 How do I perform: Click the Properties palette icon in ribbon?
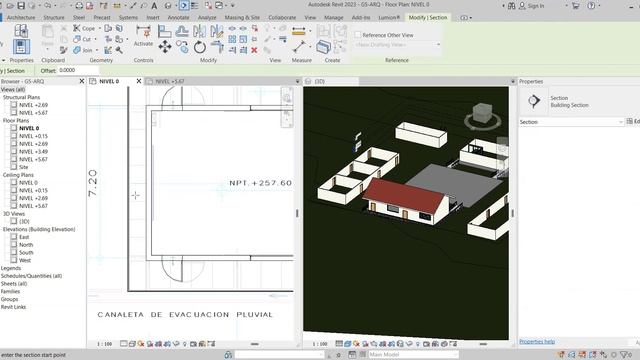pyautogui.click(x=21, y=47)
